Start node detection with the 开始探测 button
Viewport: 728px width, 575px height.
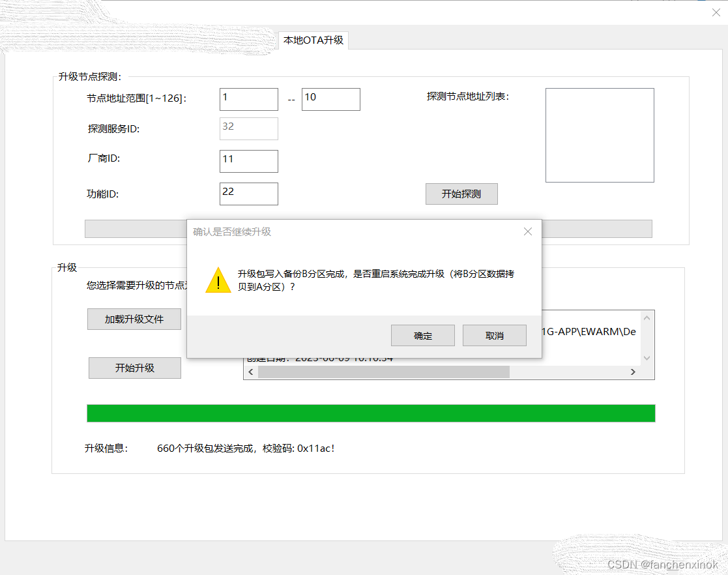click(461, 194)
